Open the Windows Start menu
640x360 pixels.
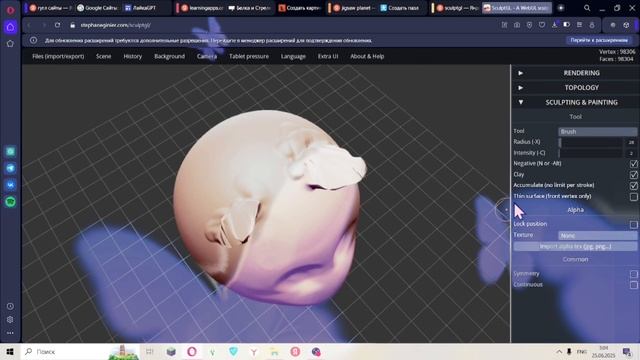[10, 351]
